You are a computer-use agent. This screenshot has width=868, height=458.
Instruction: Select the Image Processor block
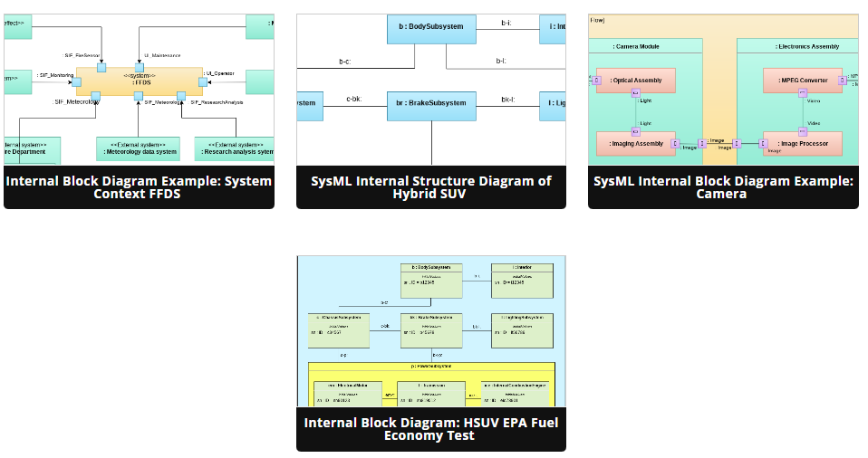[x=801, y=143]
